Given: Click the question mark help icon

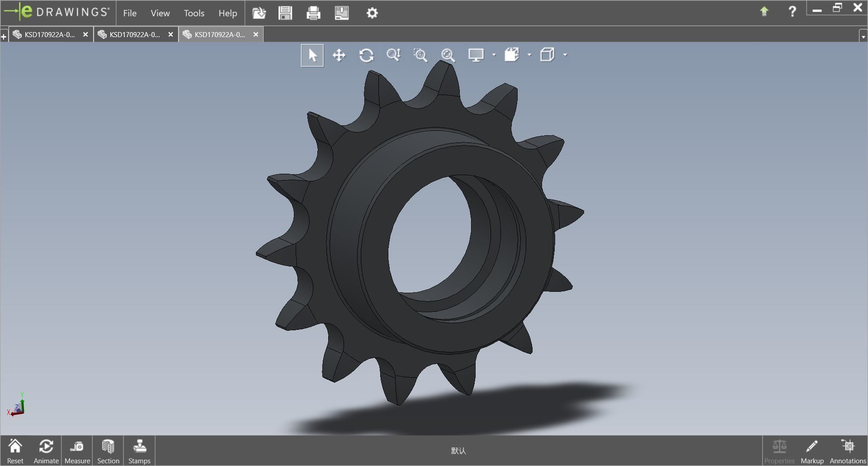Looking at the screenshot, I should click(792, 11).
